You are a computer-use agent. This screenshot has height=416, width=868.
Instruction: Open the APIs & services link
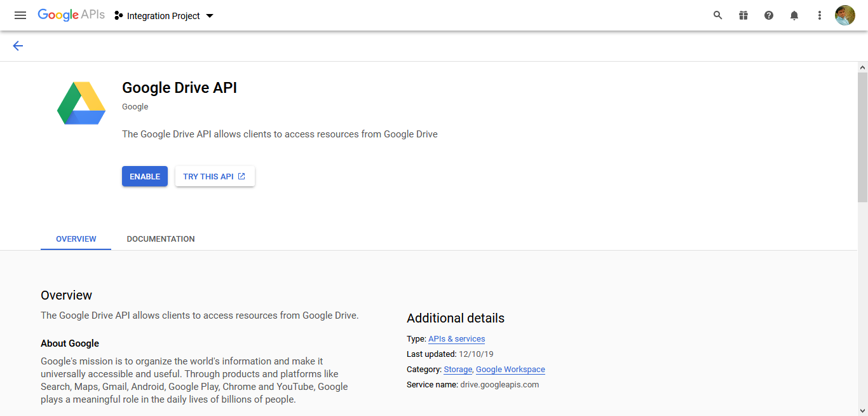point(456,339)
